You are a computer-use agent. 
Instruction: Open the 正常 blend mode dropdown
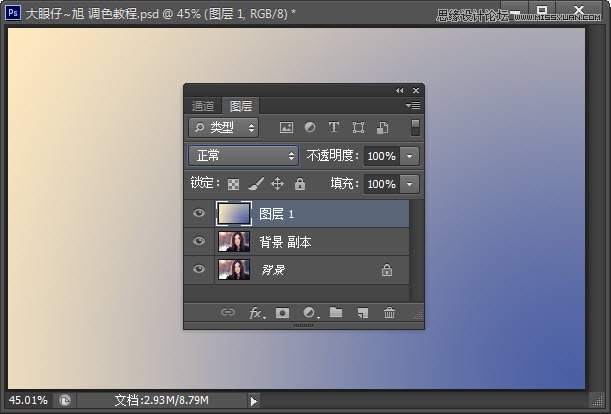(244, 156)
